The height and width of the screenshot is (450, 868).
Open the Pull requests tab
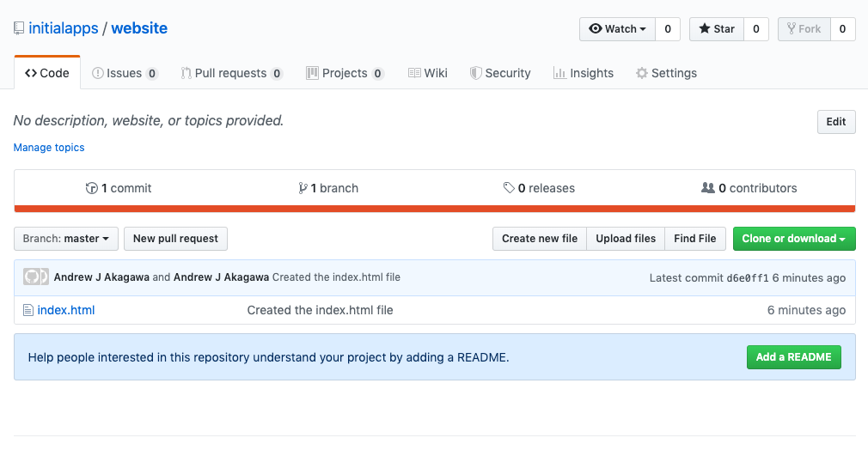(x=231, y=73)
